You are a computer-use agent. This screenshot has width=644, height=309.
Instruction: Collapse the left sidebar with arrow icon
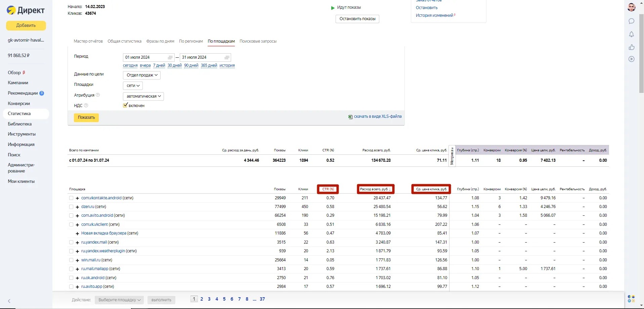pos(9,301)
